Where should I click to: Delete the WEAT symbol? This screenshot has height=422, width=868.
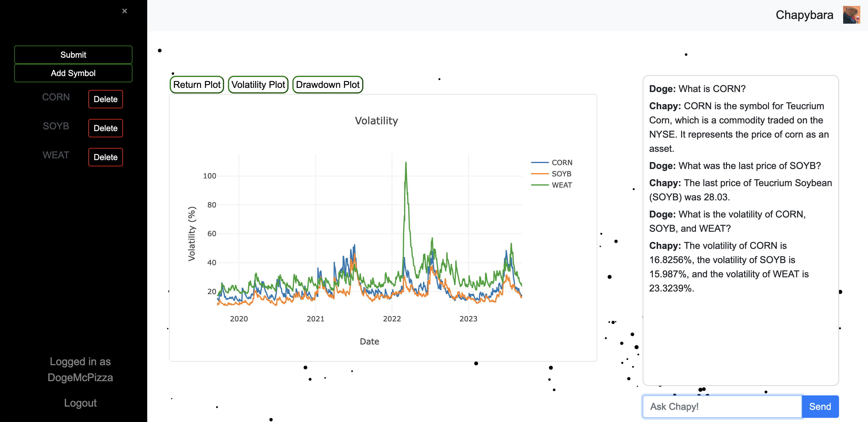(x=106, y=157)
